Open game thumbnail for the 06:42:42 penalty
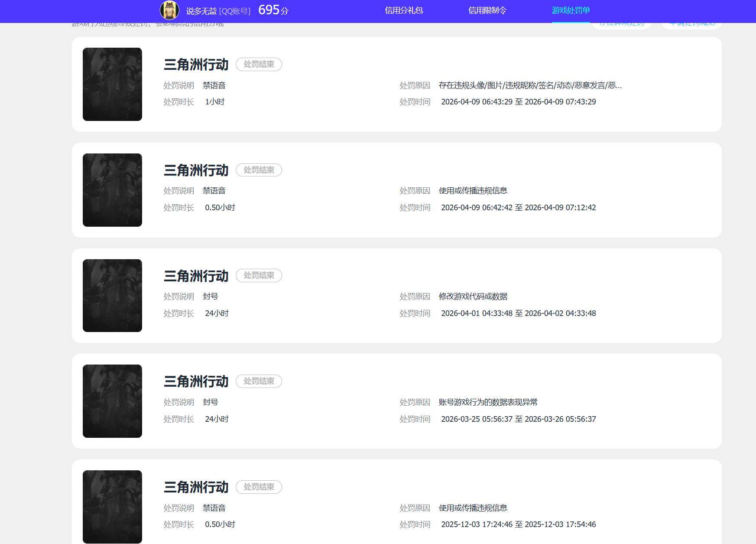 click(x=112, y=190)
